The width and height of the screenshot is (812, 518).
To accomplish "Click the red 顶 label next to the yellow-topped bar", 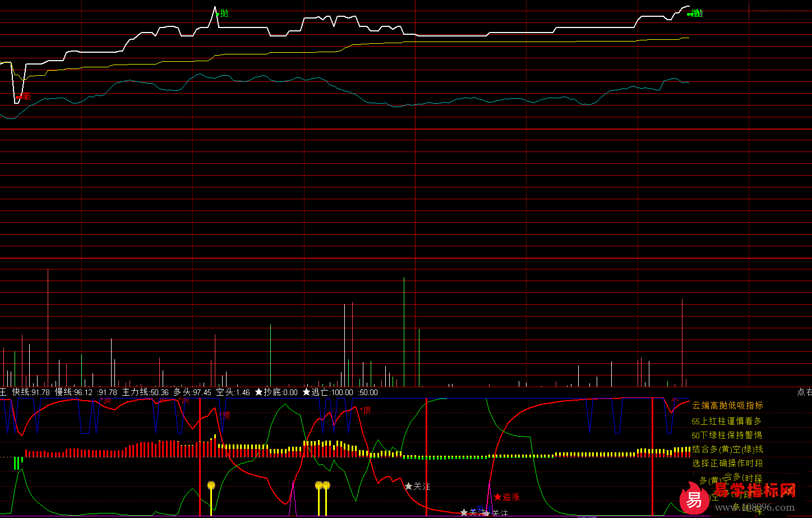I will click(x=225, y=415).
